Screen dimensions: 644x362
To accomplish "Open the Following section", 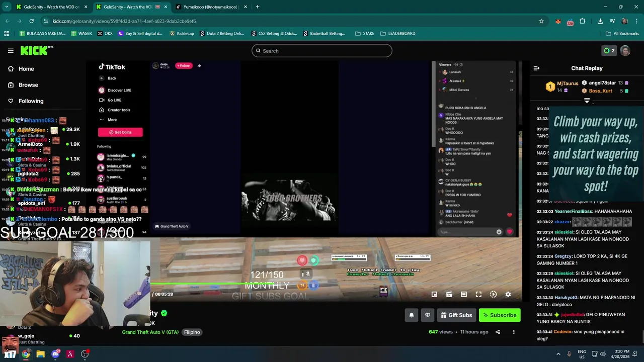I will (31, 101).
